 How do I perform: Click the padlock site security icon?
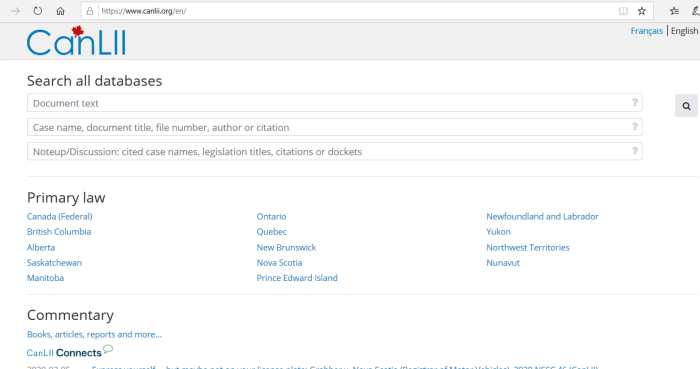tap(90, 11)
